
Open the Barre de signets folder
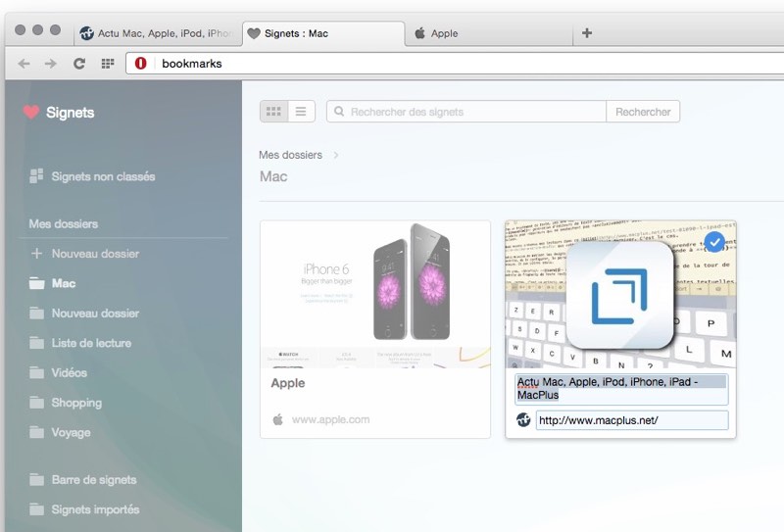[83, 480]
